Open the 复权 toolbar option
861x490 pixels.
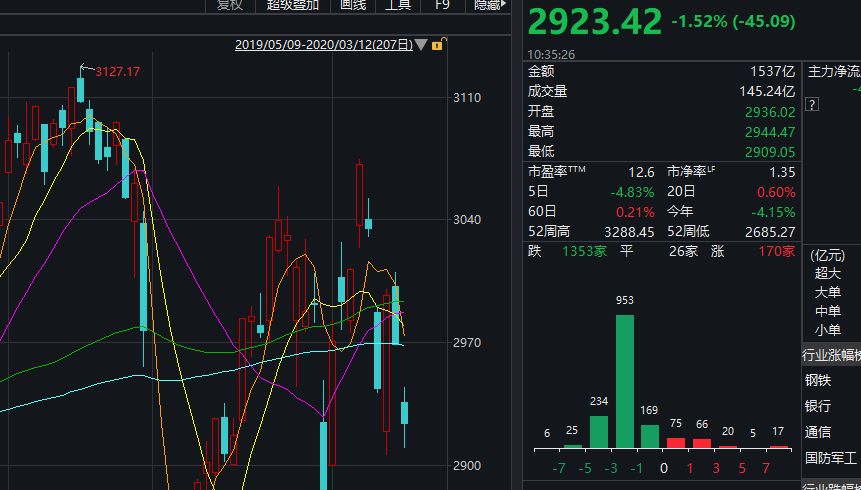point(230,5)
